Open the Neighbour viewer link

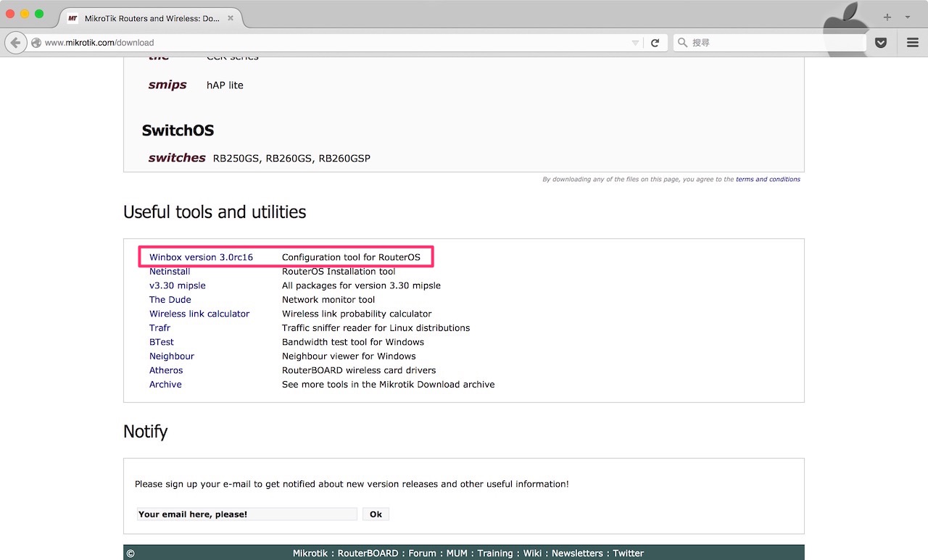pyautogui.click(x=172, y=356)
